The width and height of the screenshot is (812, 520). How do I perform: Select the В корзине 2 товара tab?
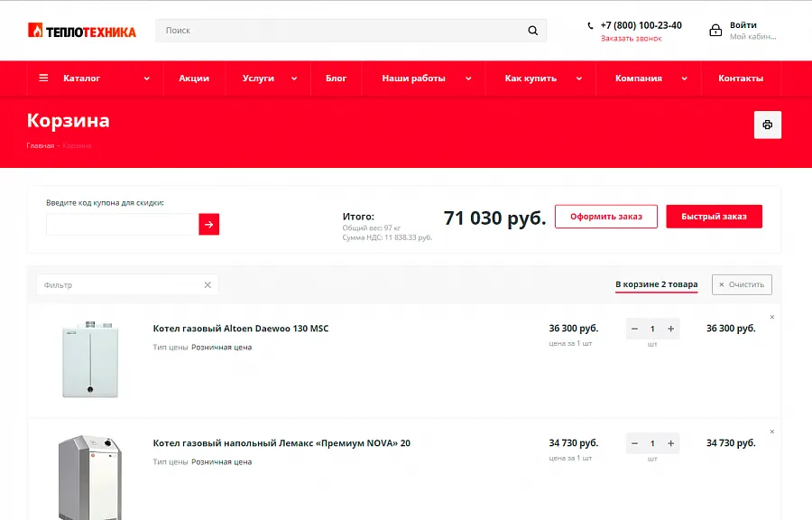click(x=657, y=285)
